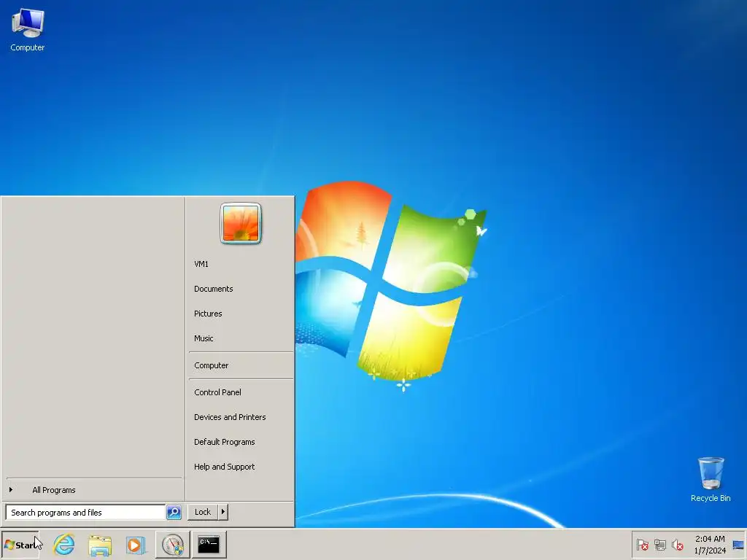Open Help and Support
The image size is (747, 560).
pyautogui.click(x=241, y=467)
